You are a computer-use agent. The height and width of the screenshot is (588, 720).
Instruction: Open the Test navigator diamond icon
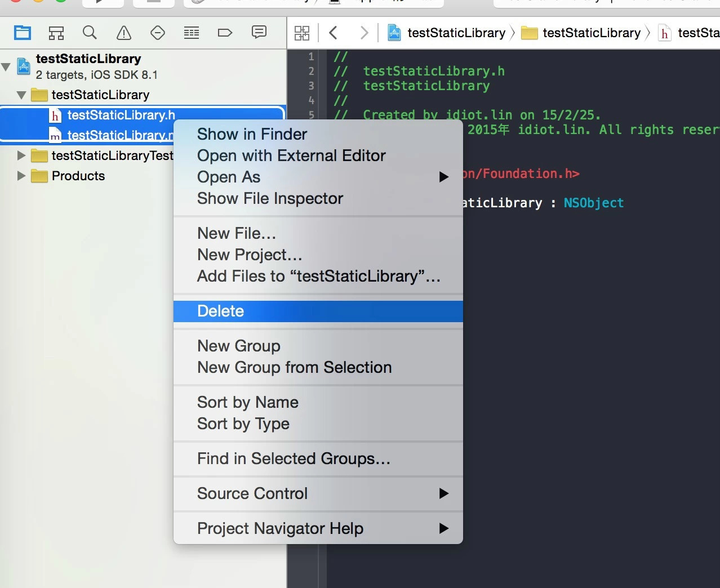158,33
